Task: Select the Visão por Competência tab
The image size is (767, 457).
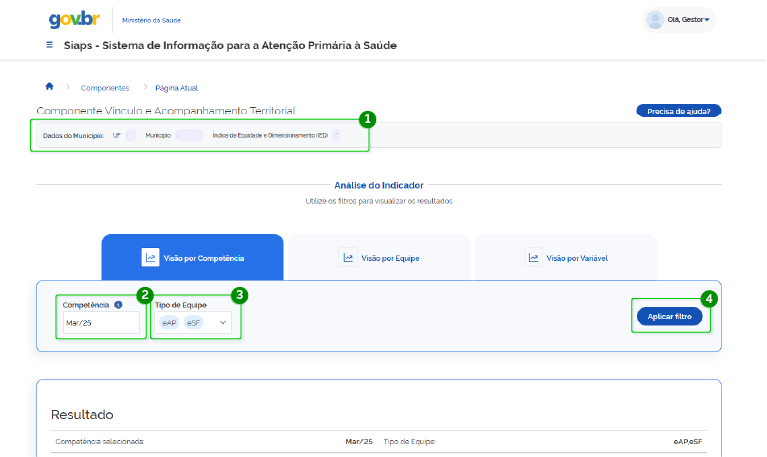Action: tap(193, 257)
